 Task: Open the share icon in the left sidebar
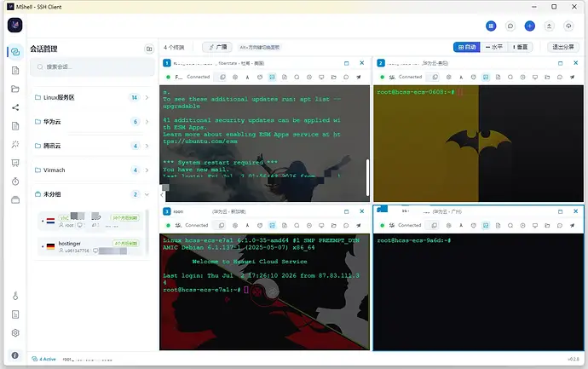pyautogui.click(x=15, y=107)
